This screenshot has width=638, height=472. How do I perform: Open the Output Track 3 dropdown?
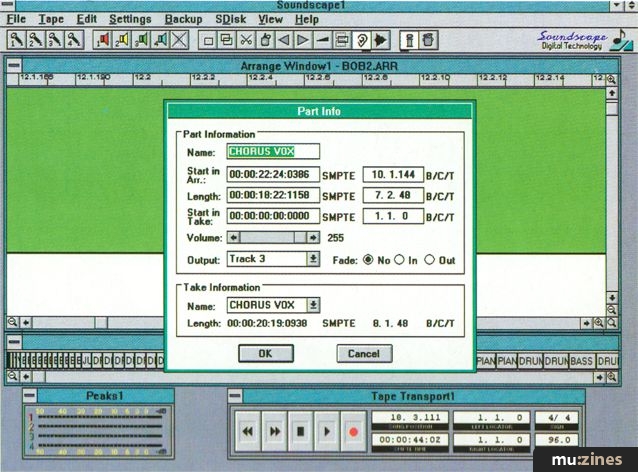pyautogui.click(x=313, y=259)
